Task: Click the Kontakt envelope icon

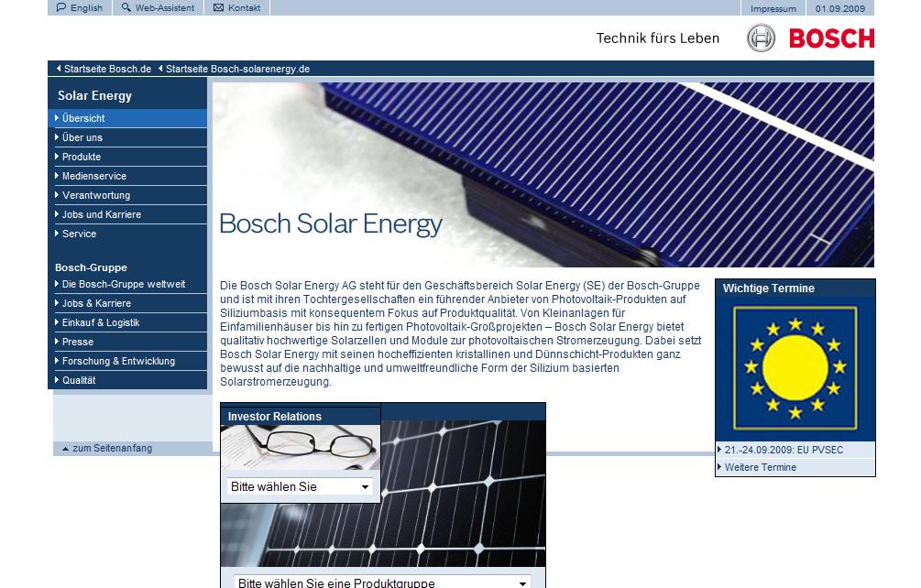Action: point(218,7)
